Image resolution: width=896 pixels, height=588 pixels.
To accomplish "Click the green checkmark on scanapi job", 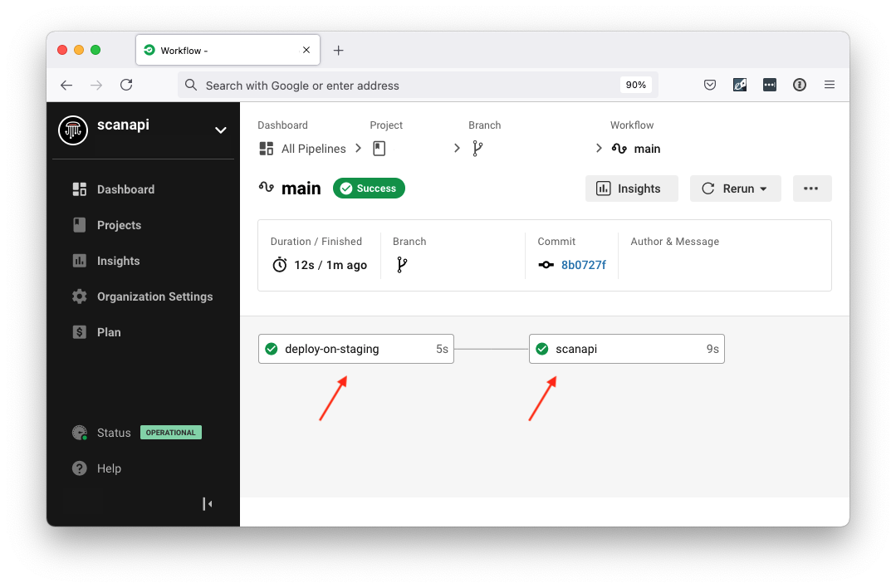I will 541,349.
